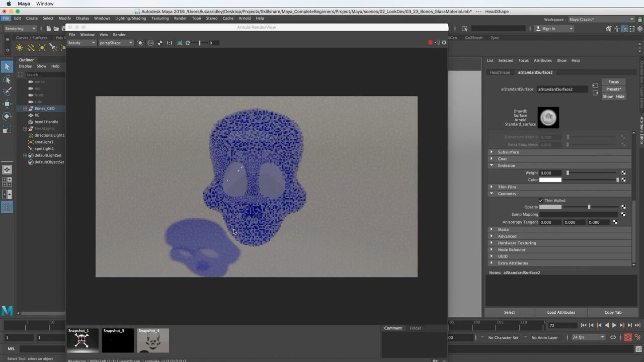The image size is (644, 362).
Task: Uncheck the Thin Walled checkbox
Action: tap(541, 201)
